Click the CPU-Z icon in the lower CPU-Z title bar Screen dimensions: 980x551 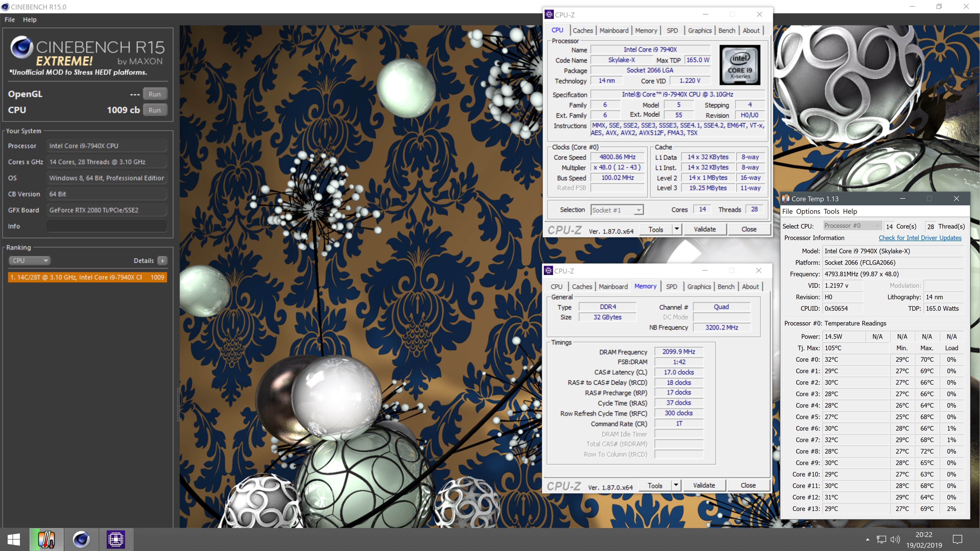pyautogui.click(x=548, y=270)
